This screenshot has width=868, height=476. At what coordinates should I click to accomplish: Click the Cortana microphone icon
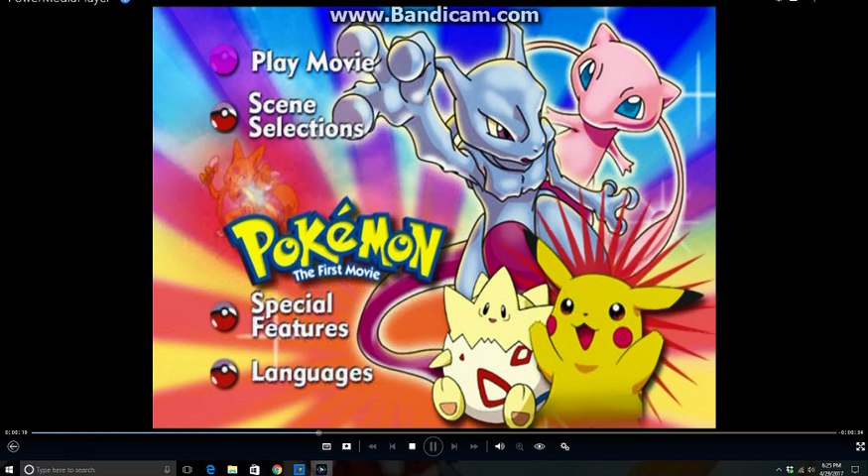pyautogui.click(x=168, y=469)
